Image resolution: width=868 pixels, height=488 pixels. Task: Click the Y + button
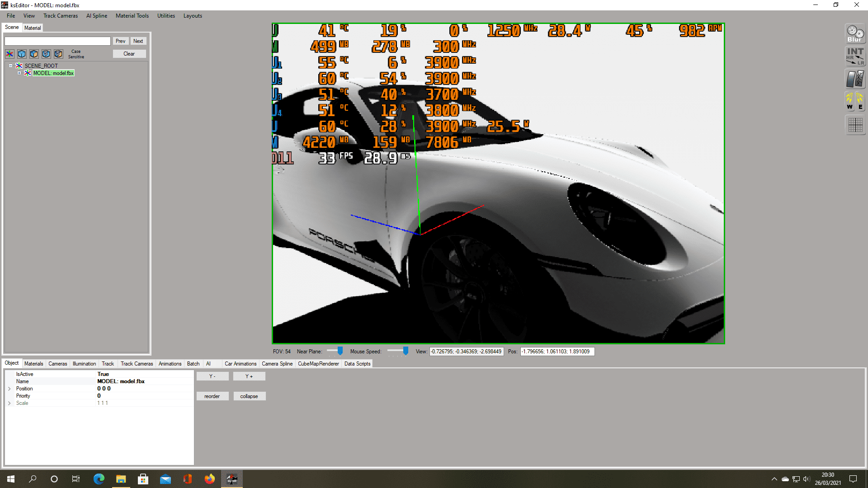[x=249, y=376]
